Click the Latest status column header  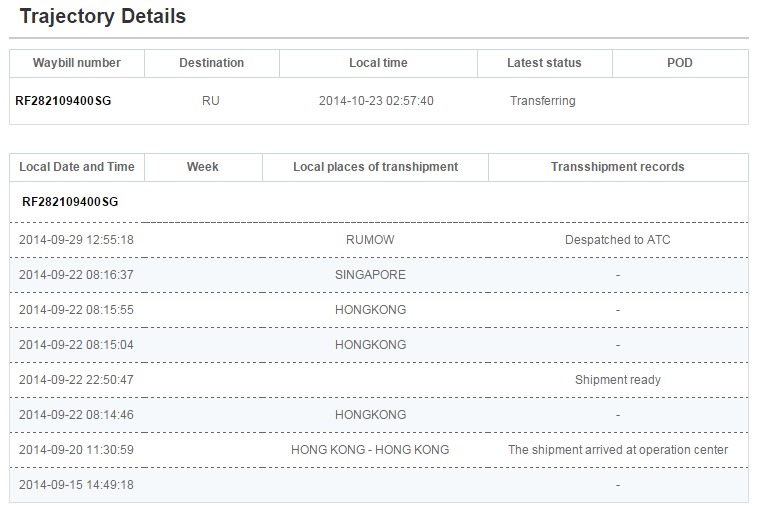click(544, 63)
